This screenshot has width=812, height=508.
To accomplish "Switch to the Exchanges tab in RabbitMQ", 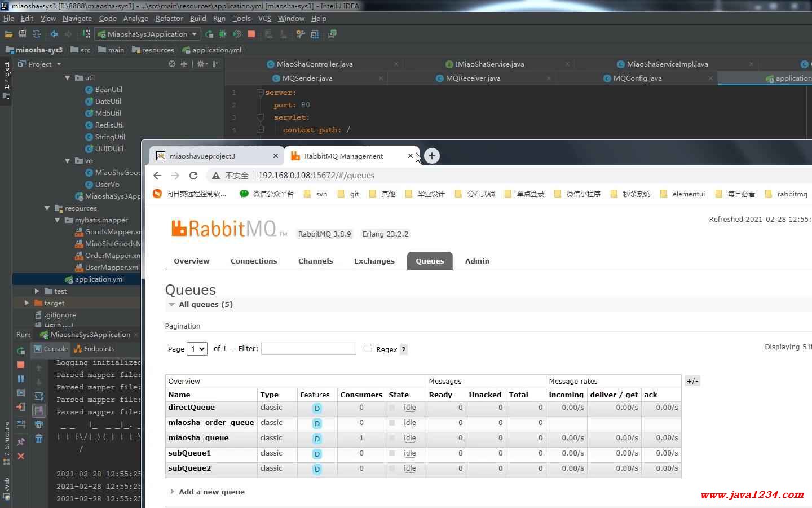I will pyautogui.click(x=374, y=261).
